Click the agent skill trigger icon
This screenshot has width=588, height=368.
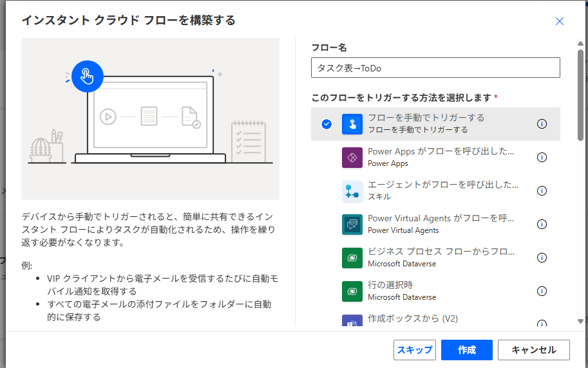(x=352, y=190)
